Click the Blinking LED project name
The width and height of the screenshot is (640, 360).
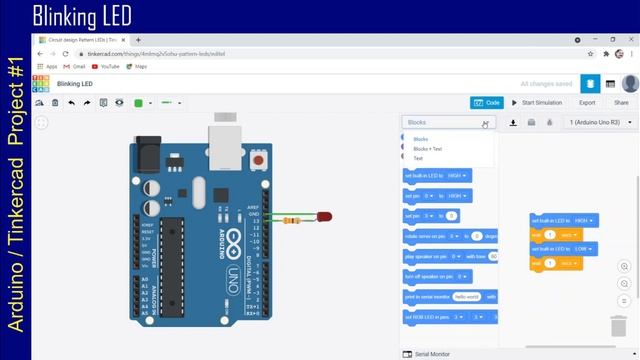pos(75,84)
